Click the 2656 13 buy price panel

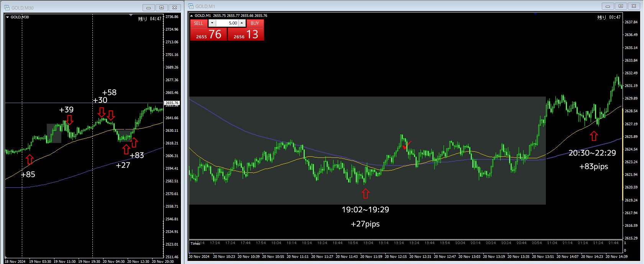246,34
